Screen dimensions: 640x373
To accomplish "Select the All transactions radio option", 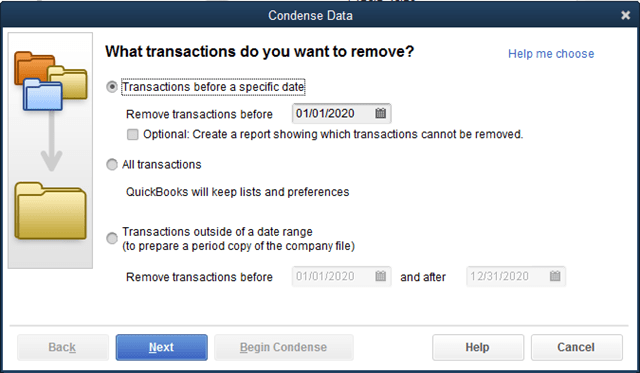I will click(112, 164).
